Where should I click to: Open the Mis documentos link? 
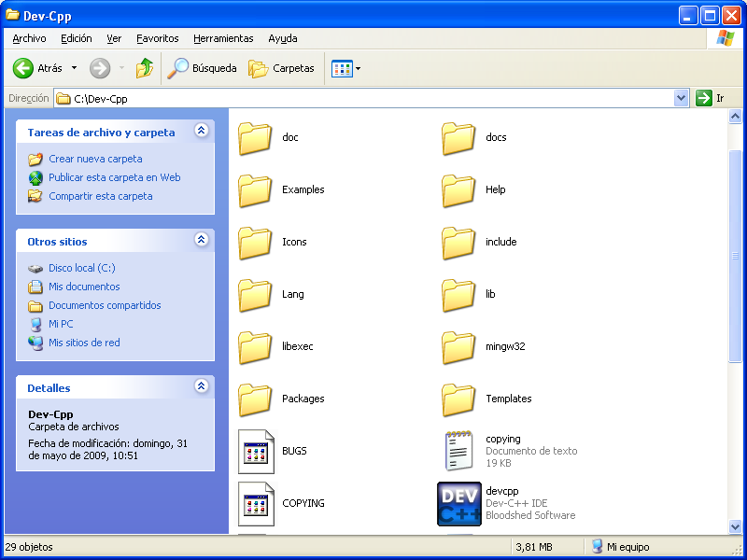(x=84, y=287)
